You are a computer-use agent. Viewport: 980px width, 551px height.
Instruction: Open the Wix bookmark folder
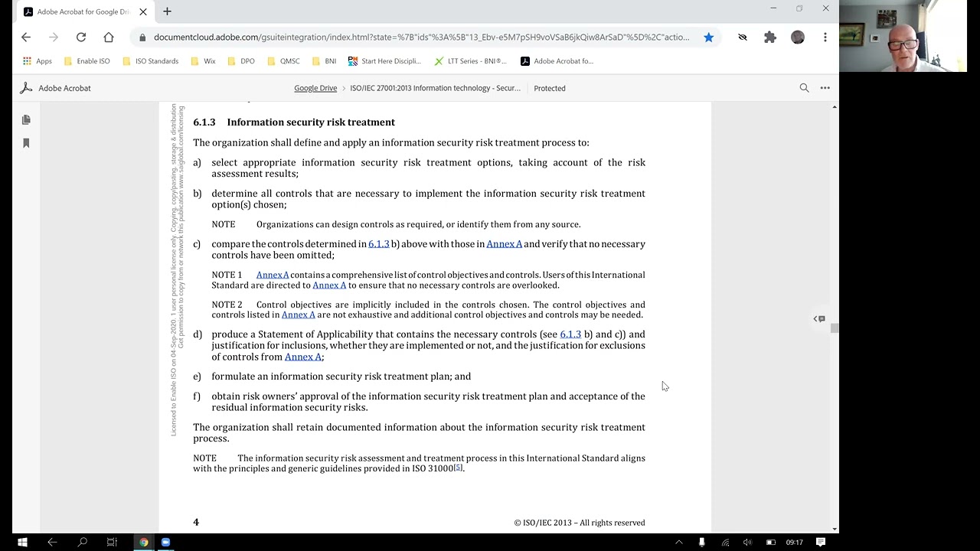click(203, 61)
